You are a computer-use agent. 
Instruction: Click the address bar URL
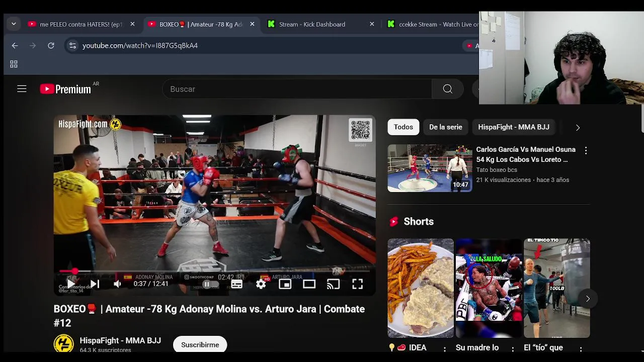(x=140, y=45)
